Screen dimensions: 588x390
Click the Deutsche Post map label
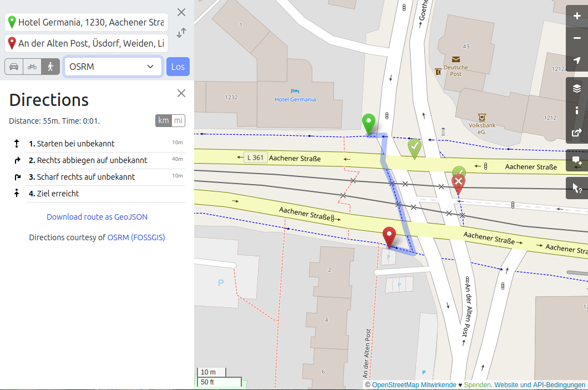[455, 71]
